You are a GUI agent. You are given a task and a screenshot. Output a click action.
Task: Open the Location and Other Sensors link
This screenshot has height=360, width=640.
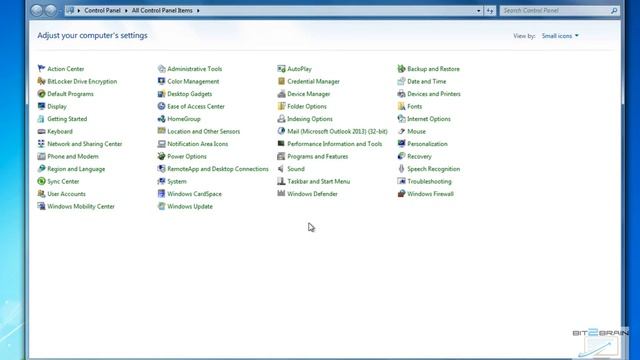pyautogui.click(x=203, y=131)
